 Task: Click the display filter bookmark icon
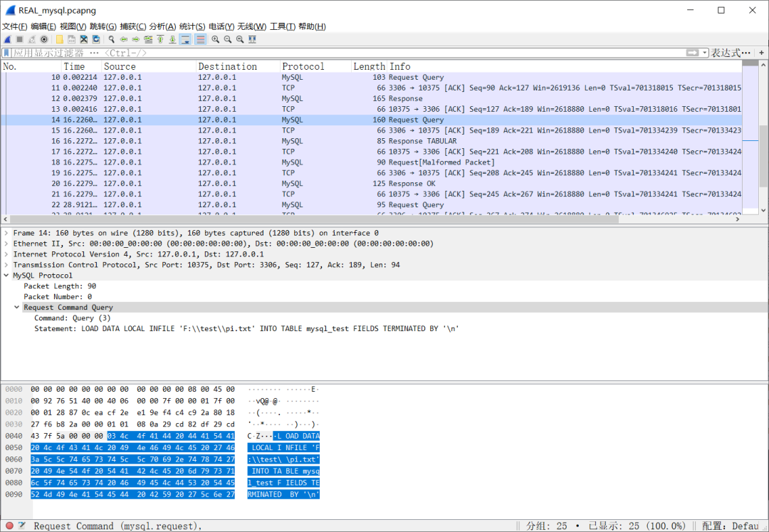6,53
